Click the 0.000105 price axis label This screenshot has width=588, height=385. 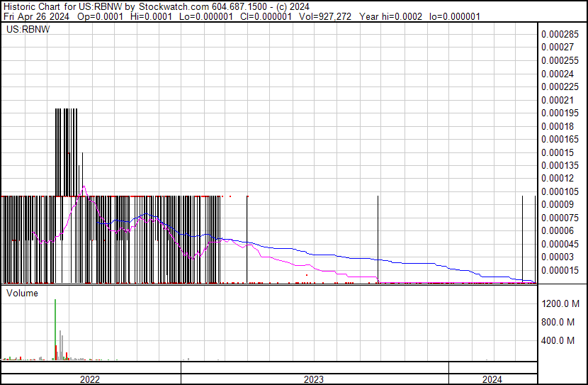(x=560, y=191)
